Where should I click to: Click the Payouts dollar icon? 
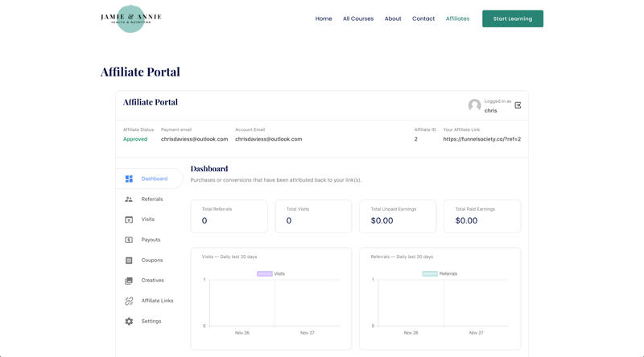pyautogui.click(x=129, y=240)
